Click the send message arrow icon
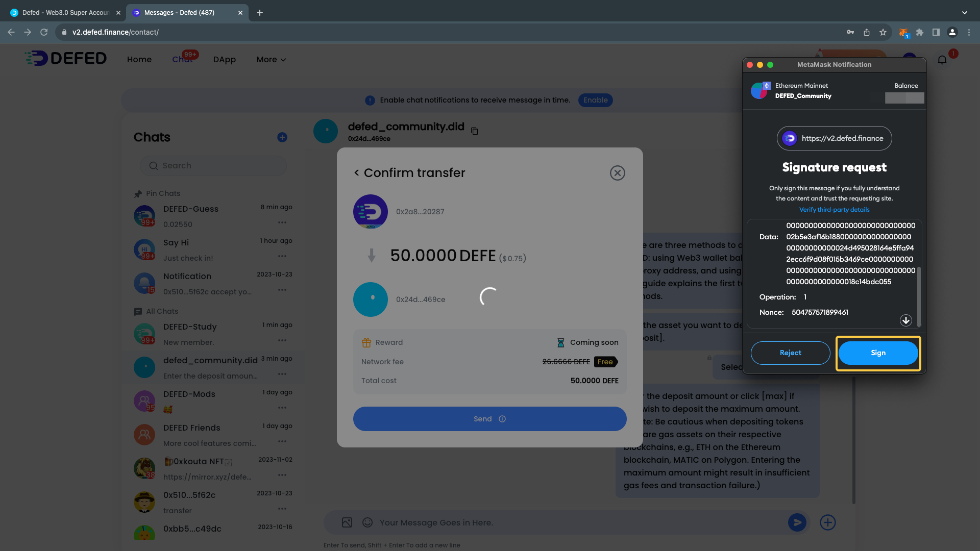The image size is (980, 551). point(797,522)
